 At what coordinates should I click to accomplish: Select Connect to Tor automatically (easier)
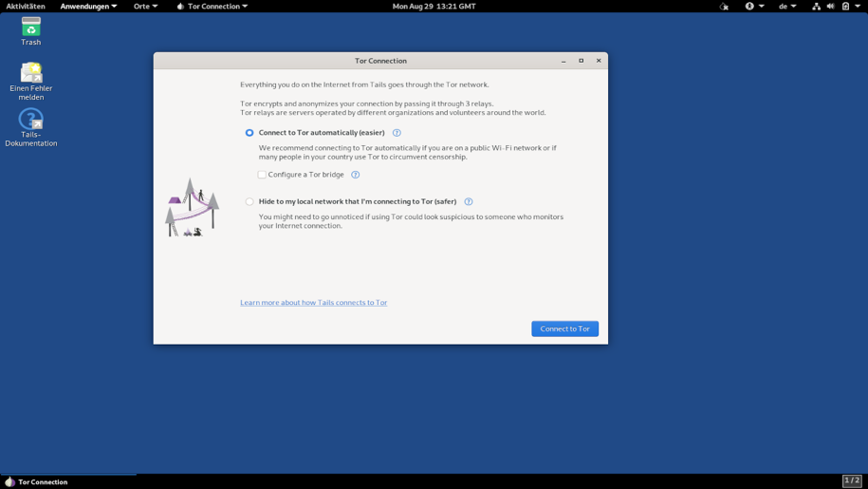pyautogui.click(x=249, y=133)
